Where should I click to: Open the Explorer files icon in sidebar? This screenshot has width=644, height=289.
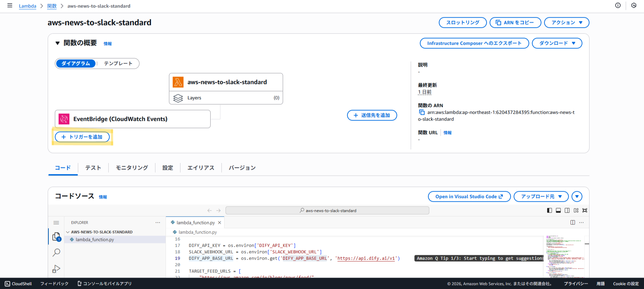click(56, 237)
